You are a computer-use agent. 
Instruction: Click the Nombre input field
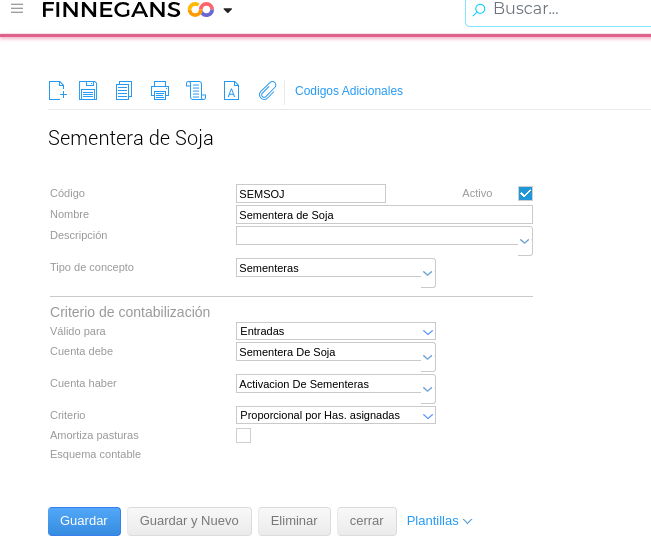tap(384, 215)
